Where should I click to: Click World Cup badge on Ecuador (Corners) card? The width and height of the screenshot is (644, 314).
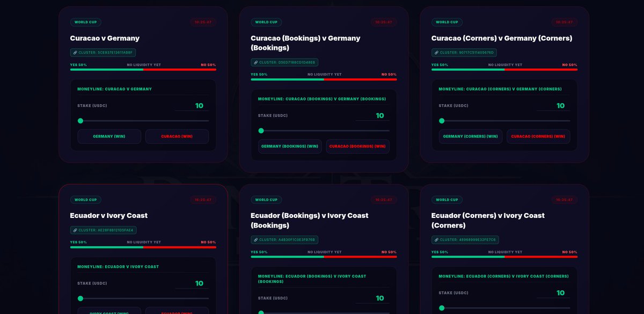tap(447, 200)
